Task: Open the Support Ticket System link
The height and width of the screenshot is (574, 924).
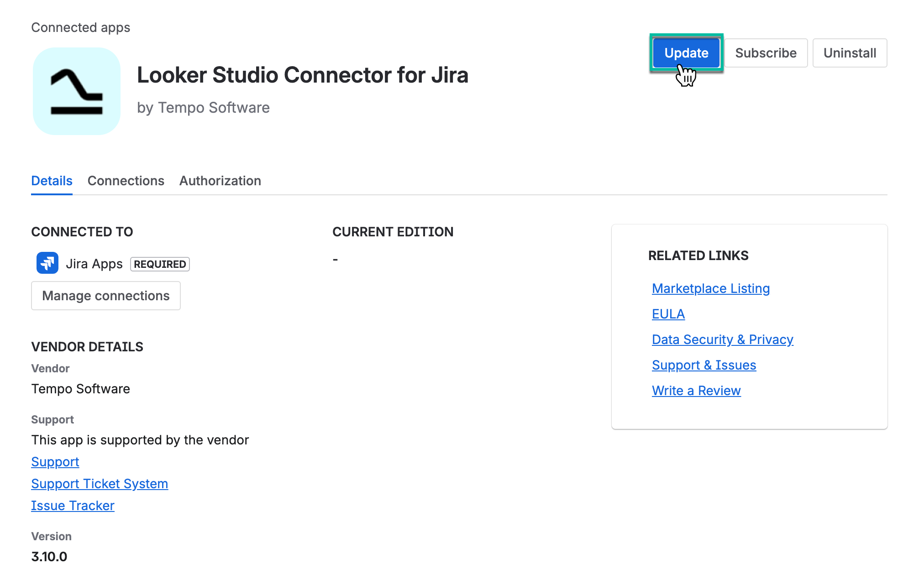Action: tap(100, 484)
